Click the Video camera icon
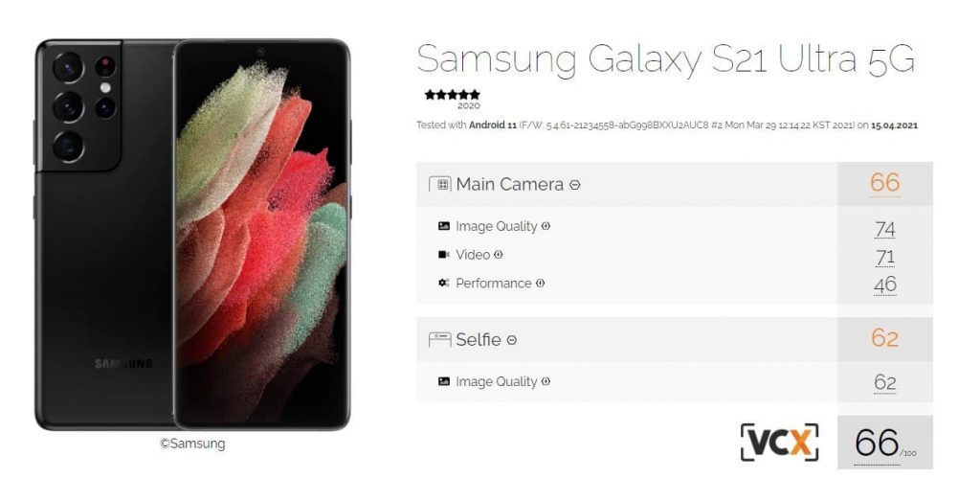 coord(444,255)
